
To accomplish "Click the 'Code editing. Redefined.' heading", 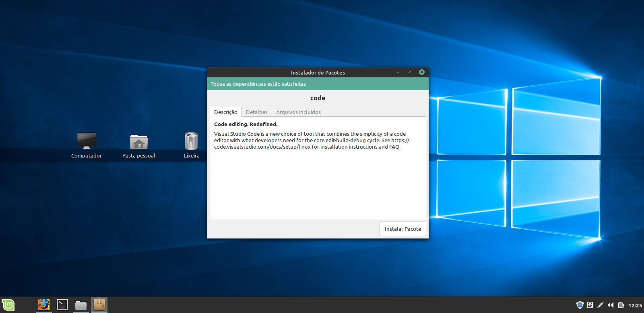I will (246, 124).
